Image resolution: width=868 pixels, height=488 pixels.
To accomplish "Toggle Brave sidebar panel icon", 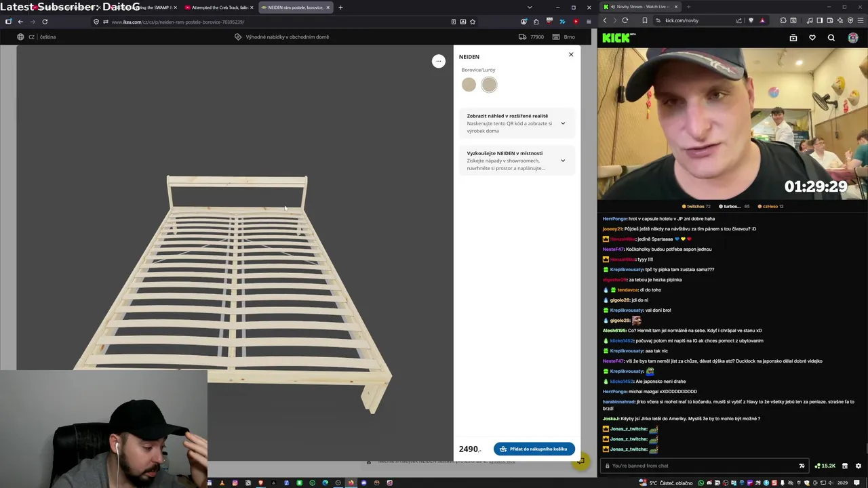I will 820,20.
